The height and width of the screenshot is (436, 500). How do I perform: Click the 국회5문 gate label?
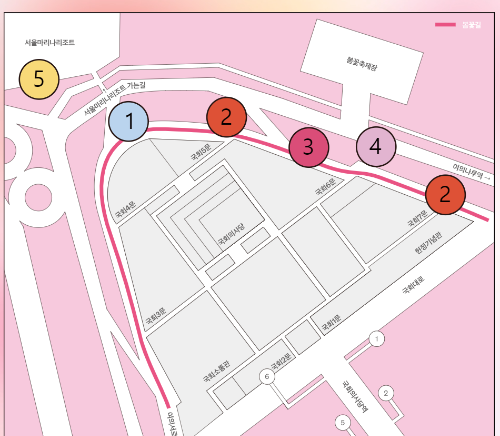click(x=201, y=152)
